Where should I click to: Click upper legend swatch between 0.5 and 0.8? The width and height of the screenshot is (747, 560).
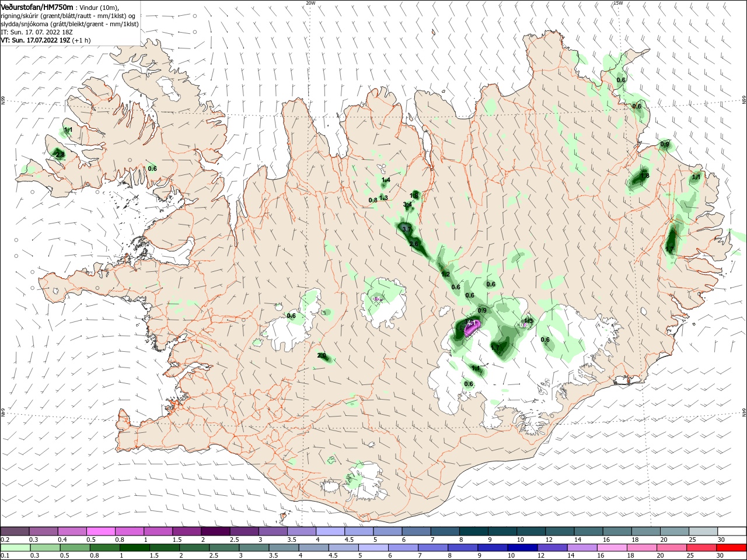(x=100, y=531)
